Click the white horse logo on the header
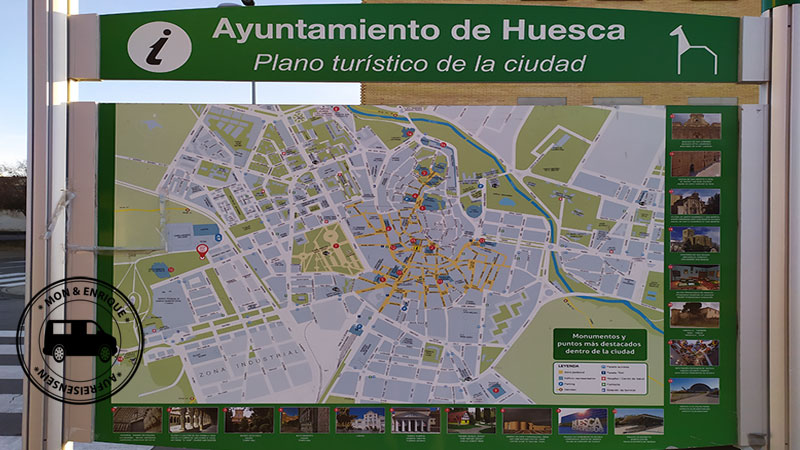This screenshot has height=450, width=800. [x=694, y=50]
